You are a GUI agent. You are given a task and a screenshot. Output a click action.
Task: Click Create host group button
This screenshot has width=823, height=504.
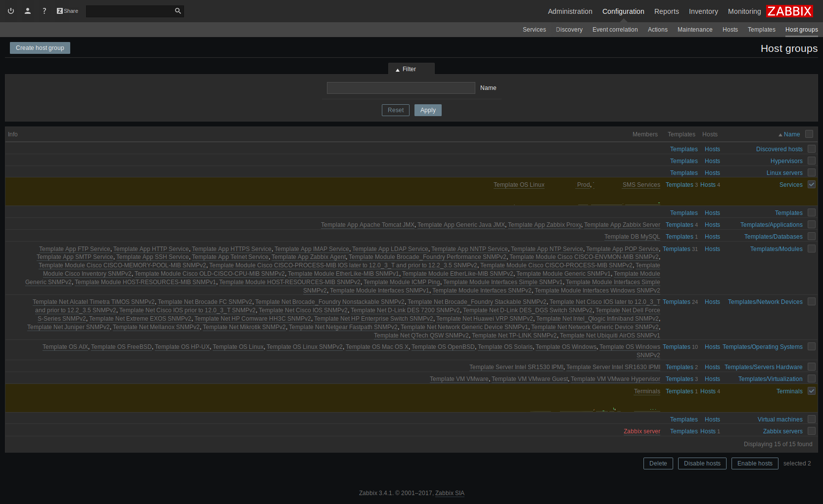[x=40, y=48]
